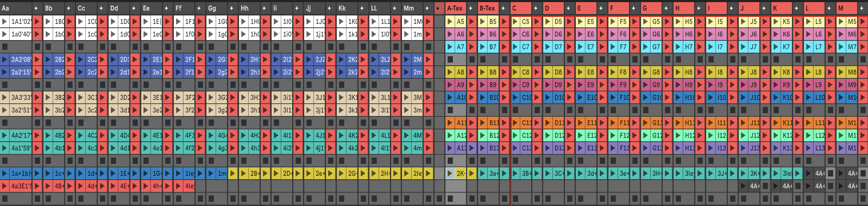The image size is (868, 206).
Task: Launch red 4le clip in Ff track
Action: coord(178,186)
